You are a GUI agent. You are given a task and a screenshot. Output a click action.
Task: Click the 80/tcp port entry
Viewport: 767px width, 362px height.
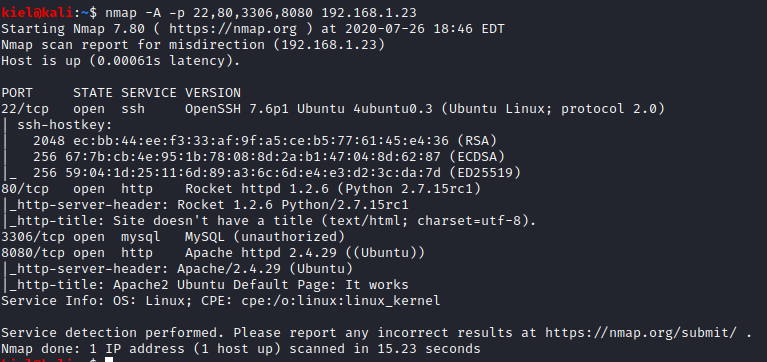tap(25, 188)
